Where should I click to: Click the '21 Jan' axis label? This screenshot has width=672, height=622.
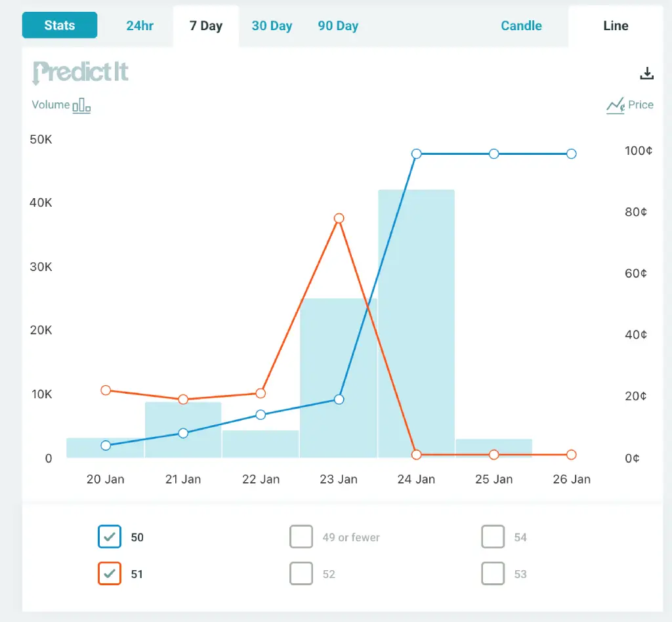point(183,480)
